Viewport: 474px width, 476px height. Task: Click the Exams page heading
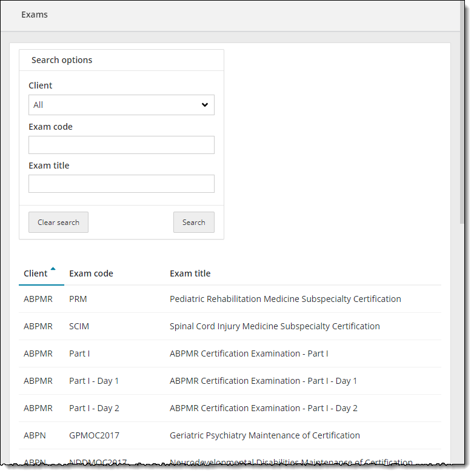coord(35,15)
